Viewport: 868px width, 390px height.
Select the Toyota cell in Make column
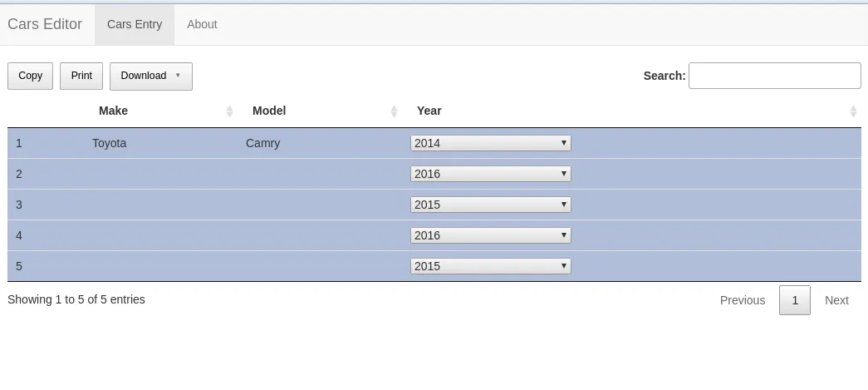(110, 143)
